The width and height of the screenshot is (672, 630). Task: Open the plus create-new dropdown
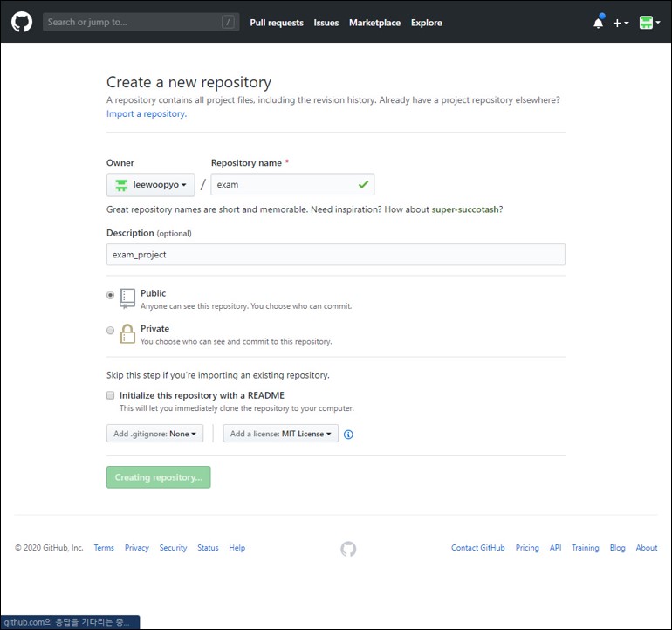coord(621,23)
